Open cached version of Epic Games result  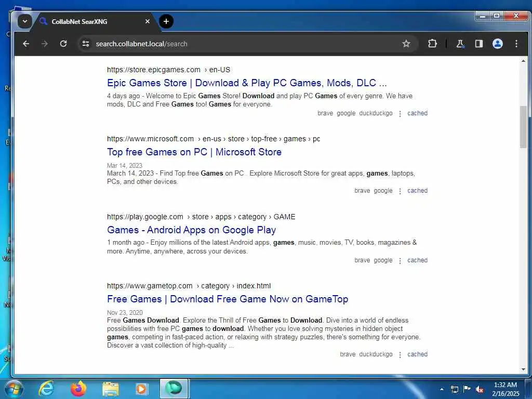pos(417,113)
